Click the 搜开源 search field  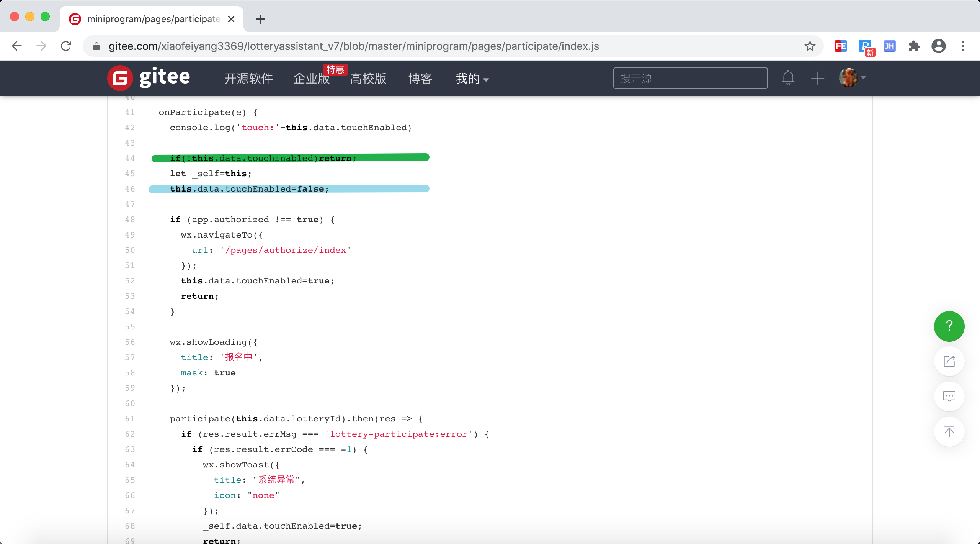[690, 78]
